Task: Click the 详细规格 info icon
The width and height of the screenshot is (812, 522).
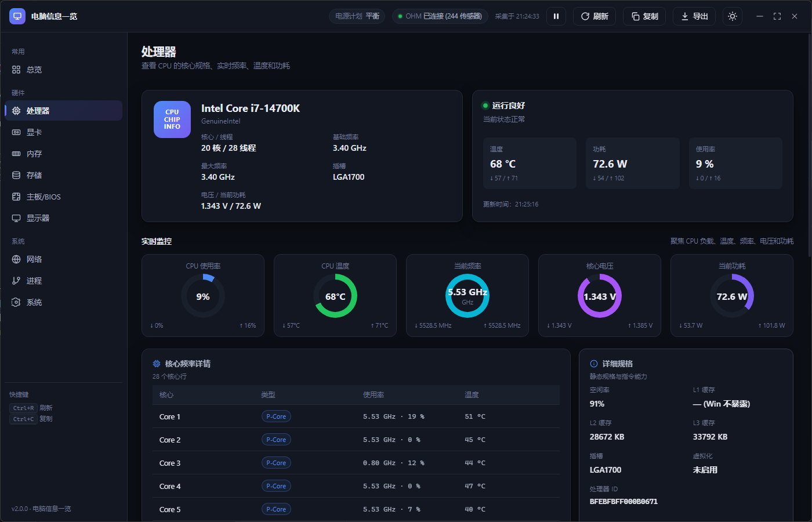Action: (x=594, y=364)
